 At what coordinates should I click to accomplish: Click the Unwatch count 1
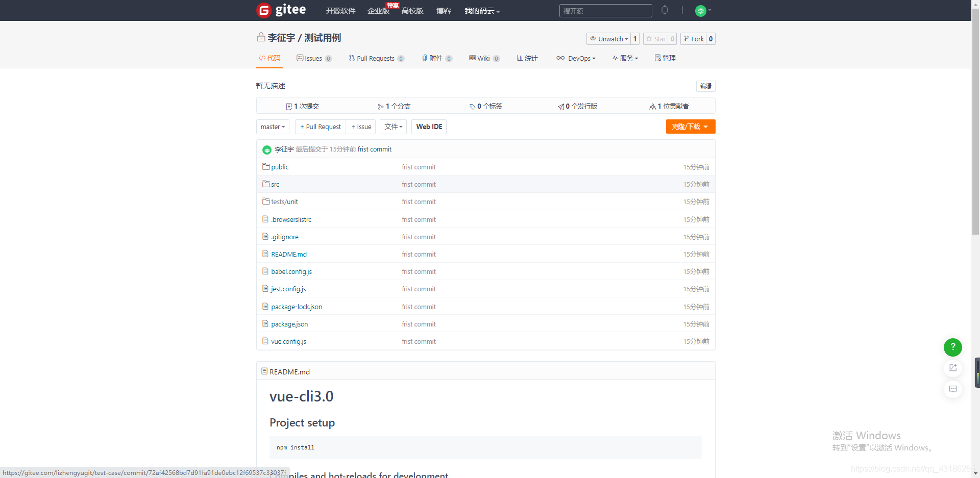tap(635, 39)
